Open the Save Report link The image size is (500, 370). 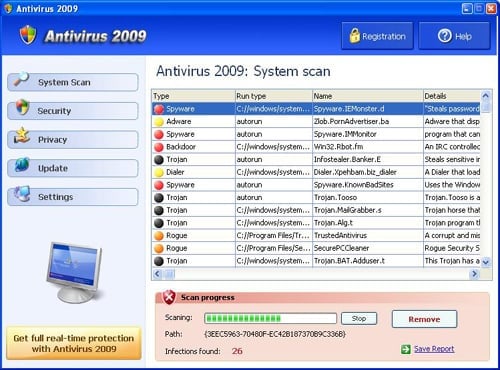434,349
